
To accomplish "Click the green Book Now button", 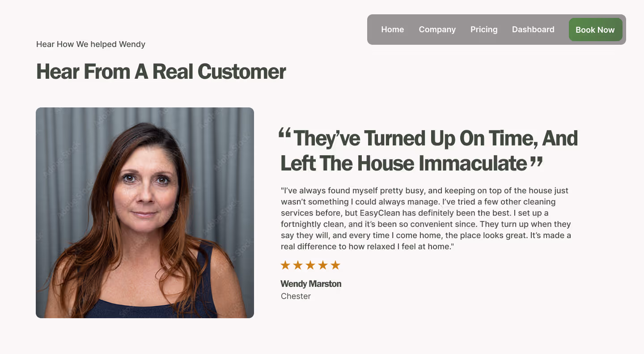I will (595, 30).
